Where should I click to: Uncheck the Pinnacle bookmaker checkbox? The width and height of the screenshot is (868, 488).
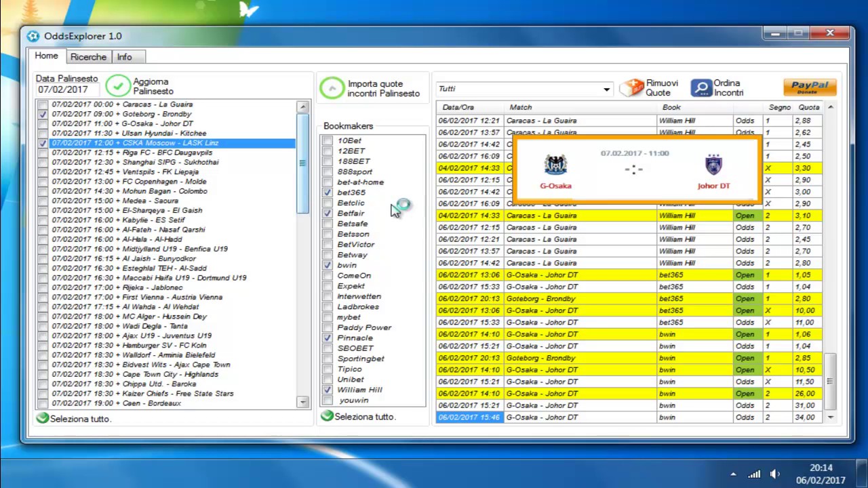tap(328, 338)
